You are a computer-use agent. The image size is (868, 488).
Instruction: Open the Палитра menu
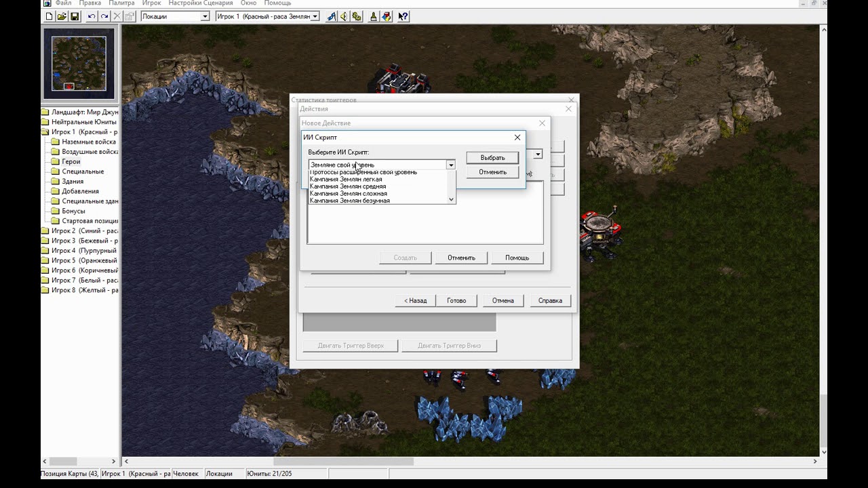click(x=121, y=3)
